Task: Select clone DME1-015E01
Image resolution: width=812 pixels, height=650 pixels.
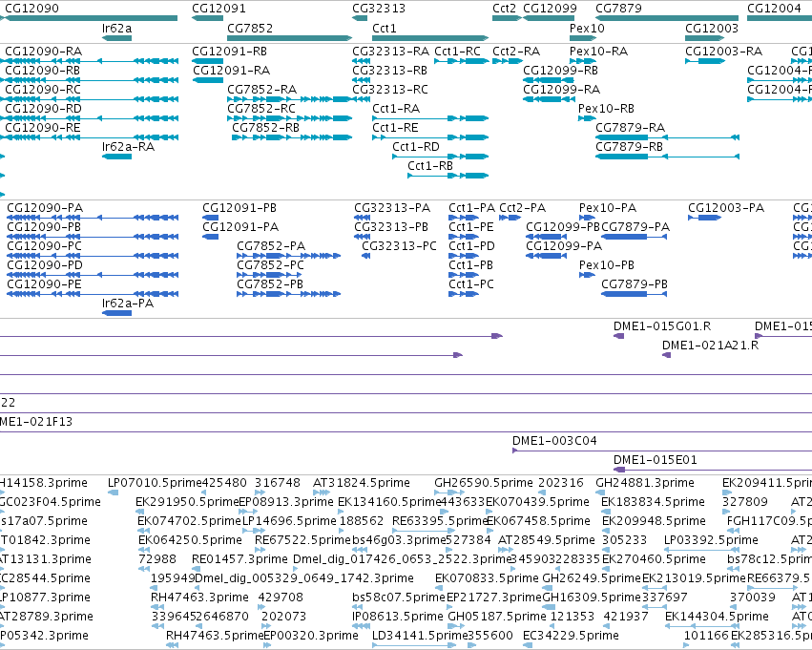Action: click(656, 460)
